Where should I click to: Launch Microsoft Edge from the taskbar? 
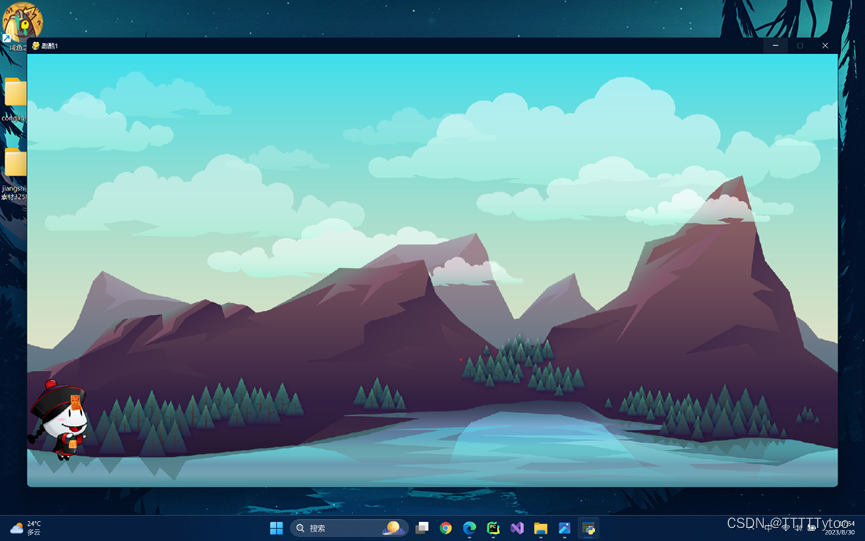(469, 528)
